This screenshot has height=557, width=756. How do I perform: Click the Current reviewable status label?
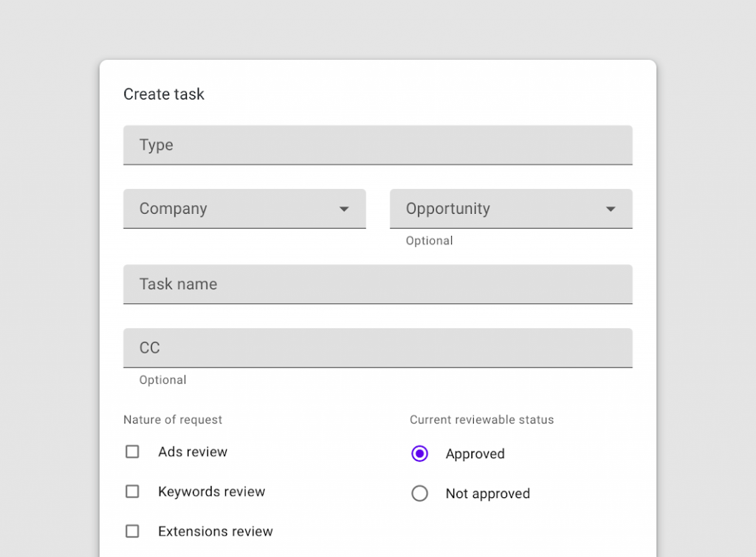click(x=482, y=420)
